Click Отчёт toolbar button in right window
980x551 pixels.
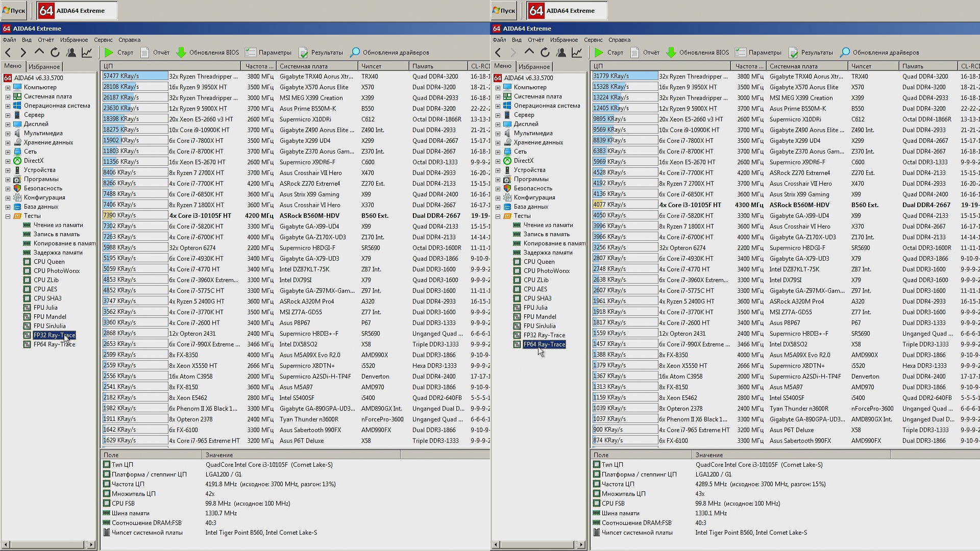click(x=645, y=53)
